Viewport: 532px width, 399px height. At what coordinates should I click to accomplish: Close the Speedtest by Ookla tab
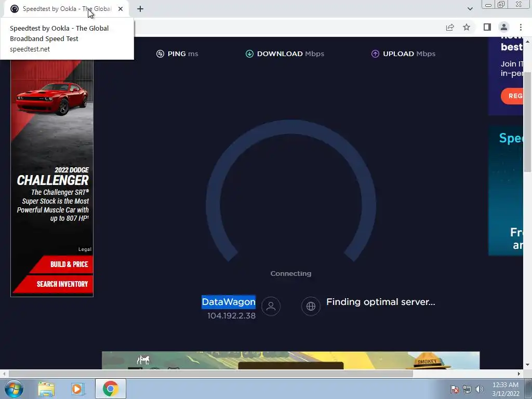121,9
